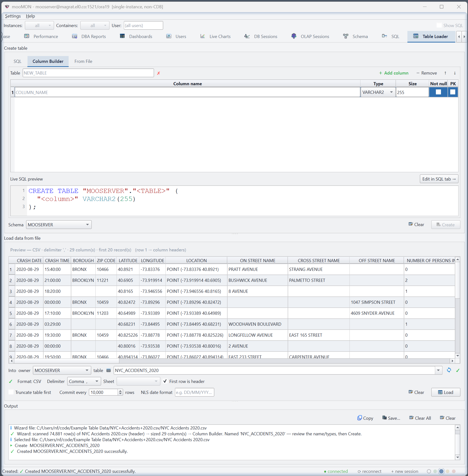
Task: Open Containers dropdown
Action: 95,25
